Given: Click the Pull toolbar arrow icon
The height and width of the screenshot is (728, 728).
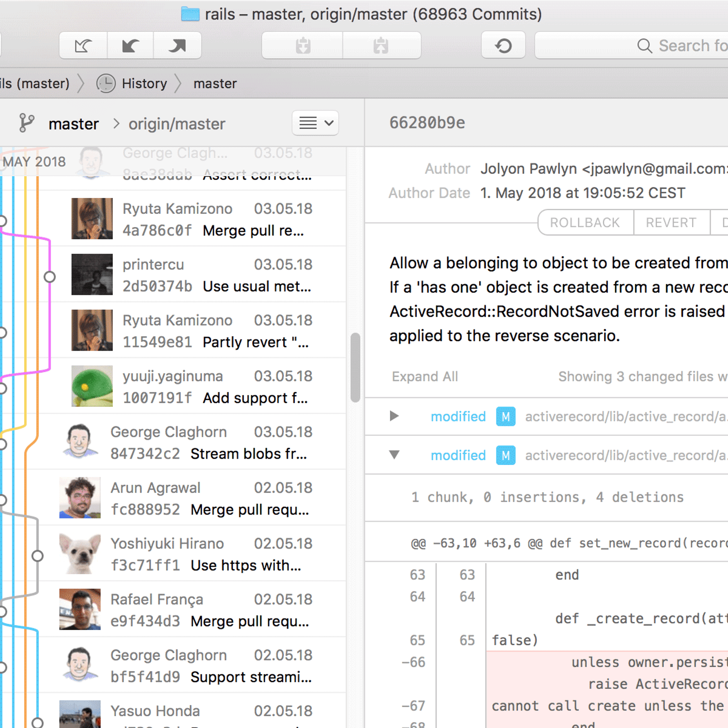Looking at the screenshot, I should (x=131, y=45).
